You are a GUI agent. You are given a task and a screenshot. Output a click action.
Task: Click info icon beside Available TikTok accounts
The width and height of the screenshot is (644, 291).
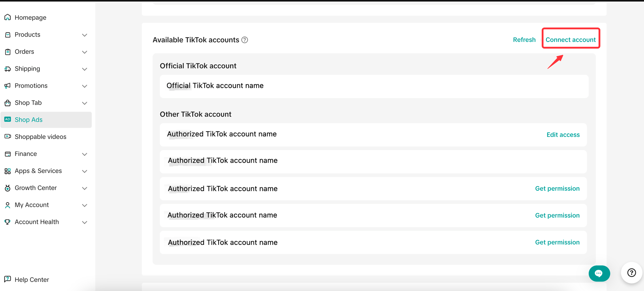pyautogui.click(x=245, y=40)
